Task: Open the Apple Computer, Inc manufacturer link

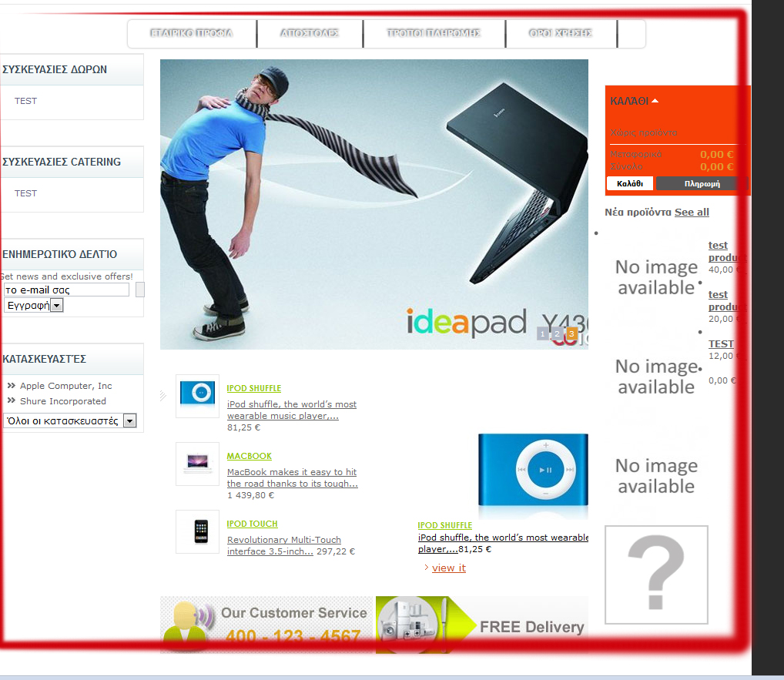Action: pos(65,386)
